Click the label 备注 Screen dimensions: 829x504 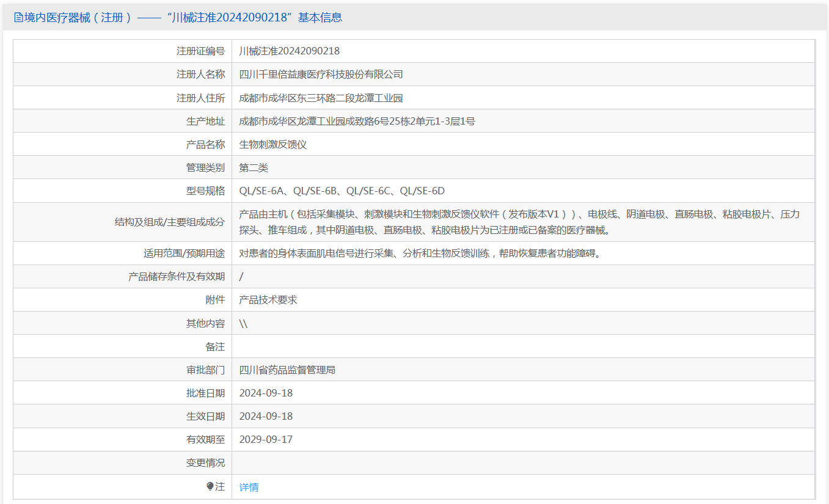[x=215, y=346]
